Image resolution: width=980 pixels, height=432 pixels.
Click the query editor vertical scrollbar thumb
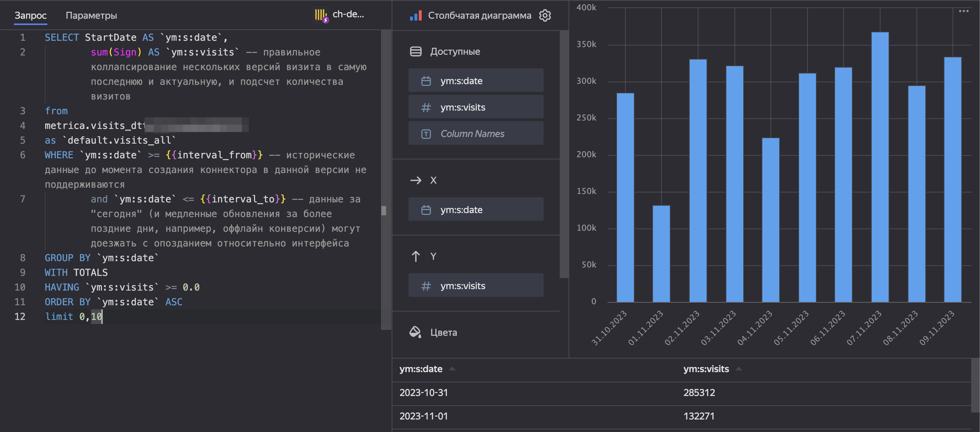click(x=384, y=210)
